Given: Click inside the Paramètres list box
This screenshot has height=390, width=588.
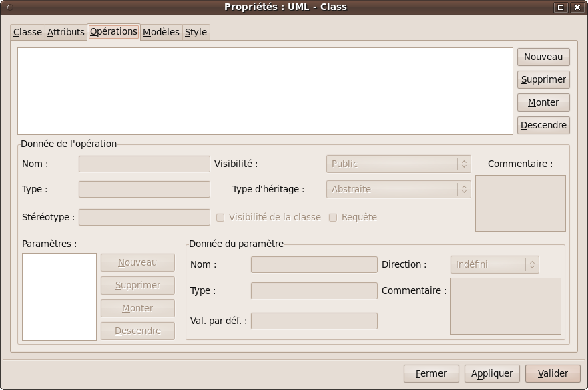Looking at the screenshot, I should click(59, 297).
